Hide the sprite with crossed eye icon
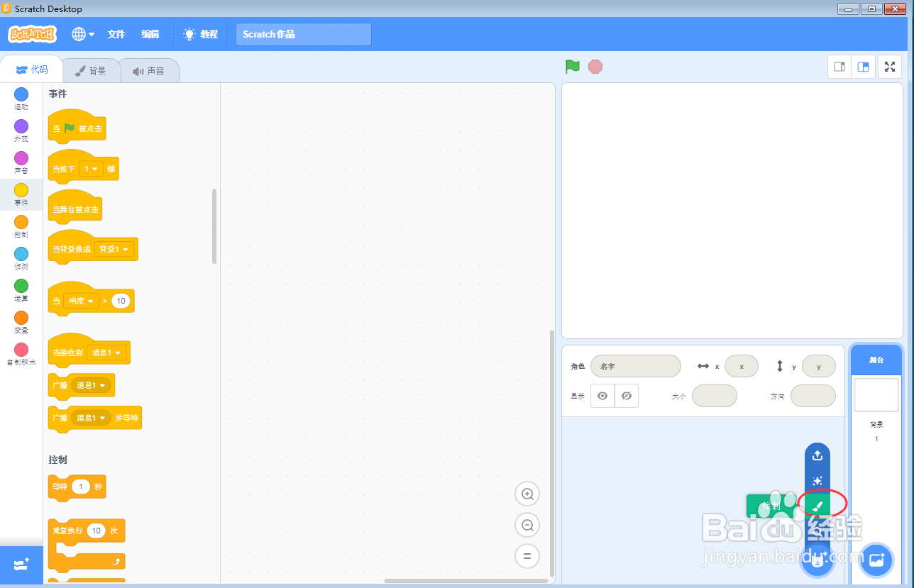The width and height of the screenshot is (914, 588). pyautogui.click(x=627, y=396)
